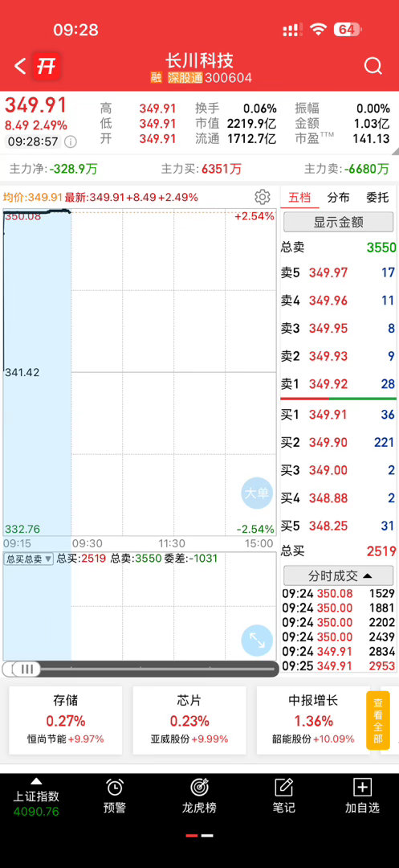Tap the 亚威股份 +9.99% stock link
The width and height of the screenshot is (399, 868).
[189, 739]
